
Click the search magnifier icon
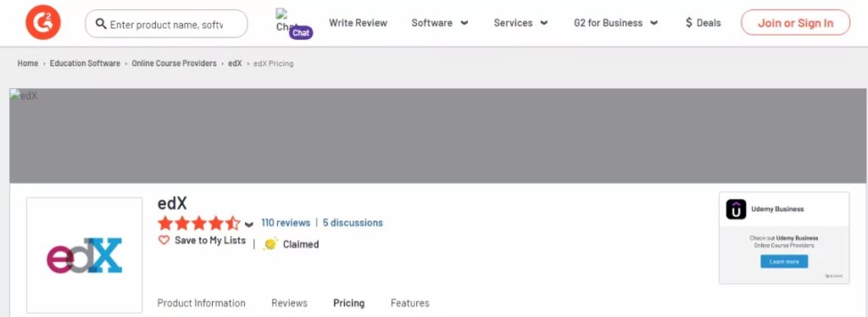[101, 24]
